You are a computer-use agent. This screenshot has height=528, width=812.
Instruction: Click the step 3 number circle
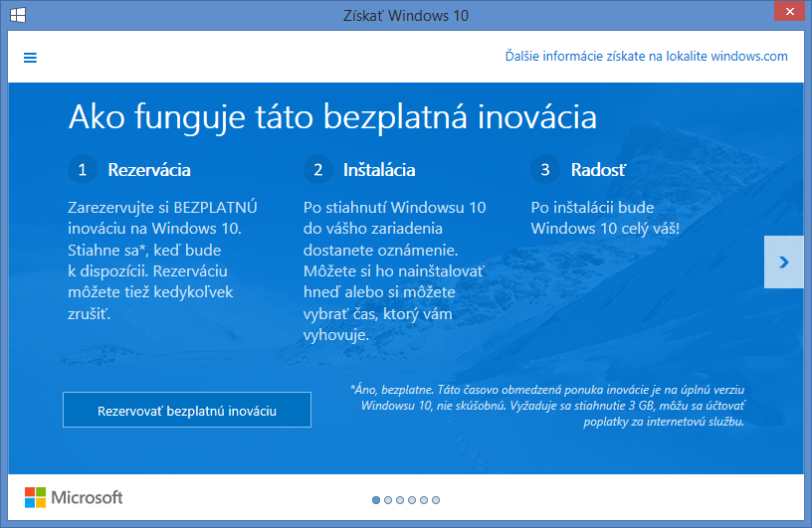[545, 169]
